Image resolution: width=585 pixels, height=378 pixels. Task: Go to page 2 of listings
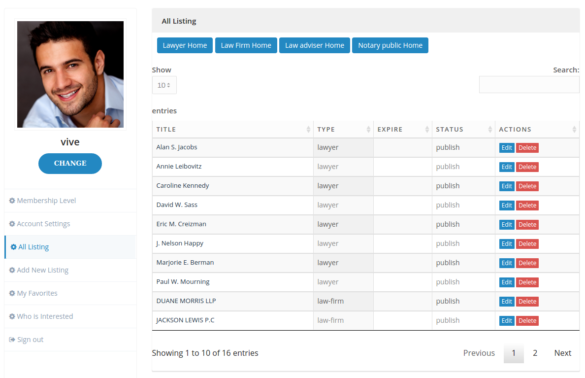535,353
